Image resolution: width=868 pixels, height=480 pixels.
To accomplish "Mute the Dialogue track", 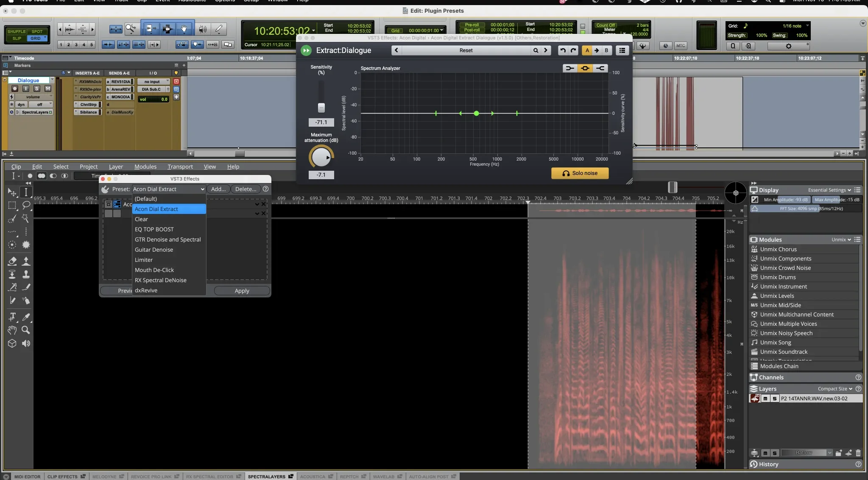I will [x=47, y=89].
